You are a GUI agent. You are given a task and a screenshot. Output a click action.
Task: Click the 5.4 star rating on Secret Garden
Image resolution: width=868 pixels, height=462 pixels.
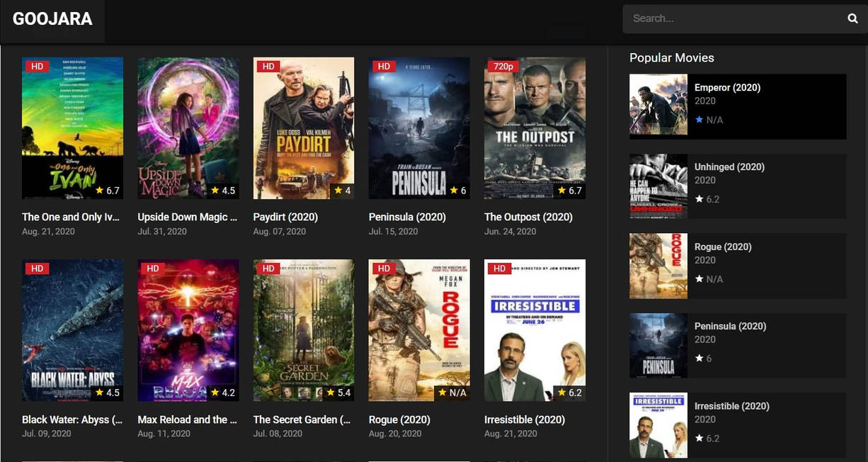click(338, 393)
